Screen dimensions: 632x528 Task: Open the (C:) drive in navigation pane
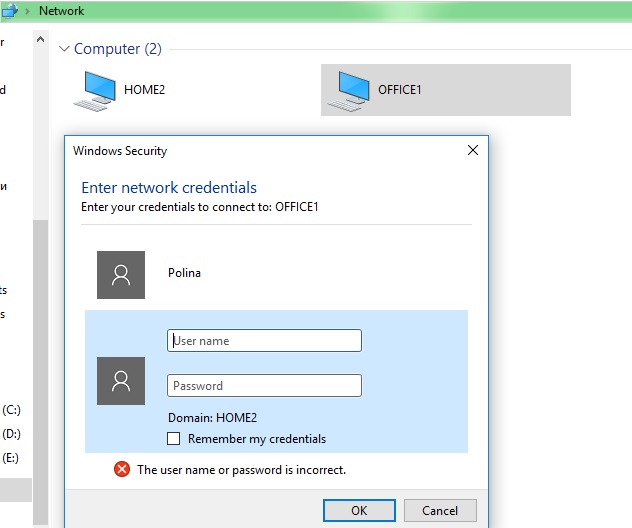11,410
